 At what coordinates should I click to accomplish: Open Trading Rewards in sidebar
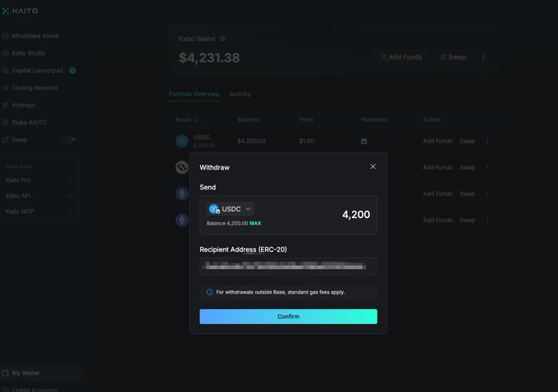[x=34, y=88]
